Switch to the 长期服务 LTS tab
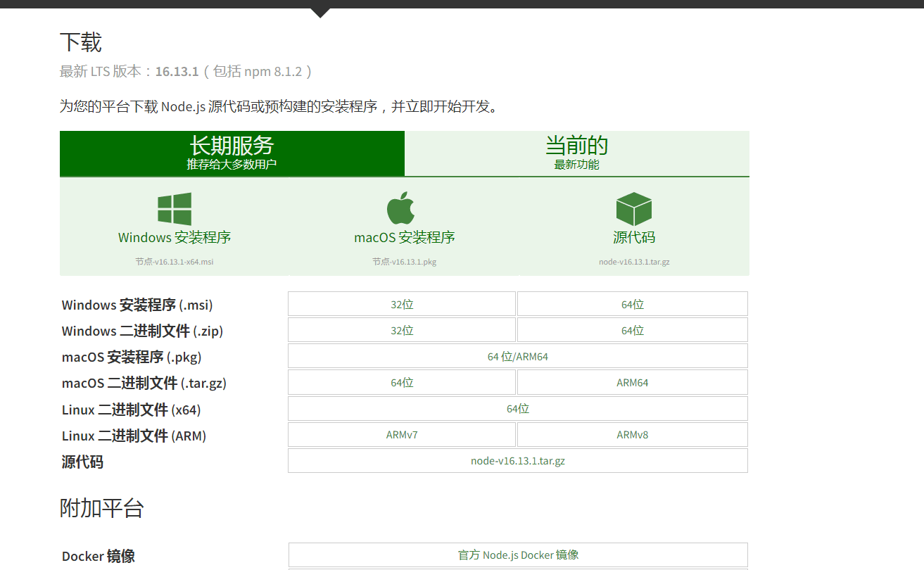Viewport: 924px width, 570px height. [x=232, y=153]
